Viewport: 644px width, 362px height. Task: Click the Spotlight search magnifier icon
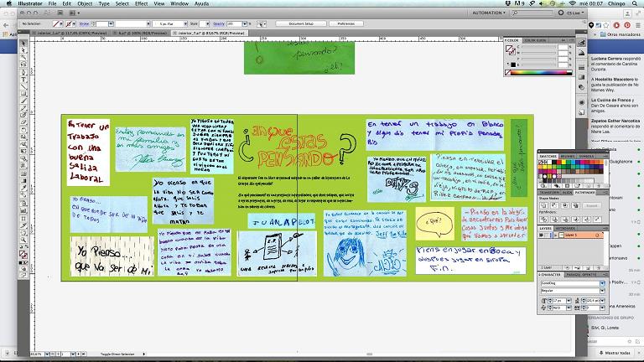point(636,4)
